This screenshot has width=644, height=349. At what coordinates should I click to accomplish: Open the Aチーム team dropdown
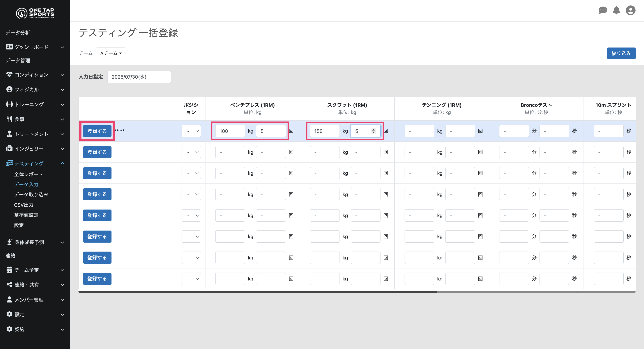tap(111, 53)
